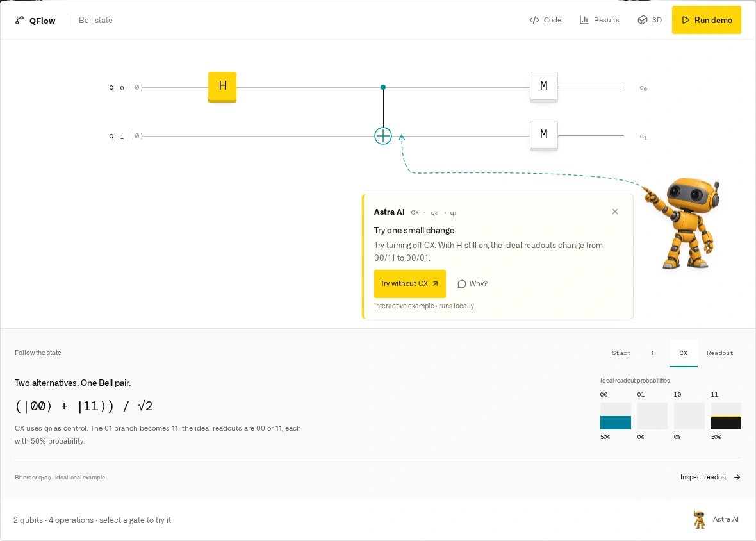Select the CX control dot on q0

click(383, 87)
